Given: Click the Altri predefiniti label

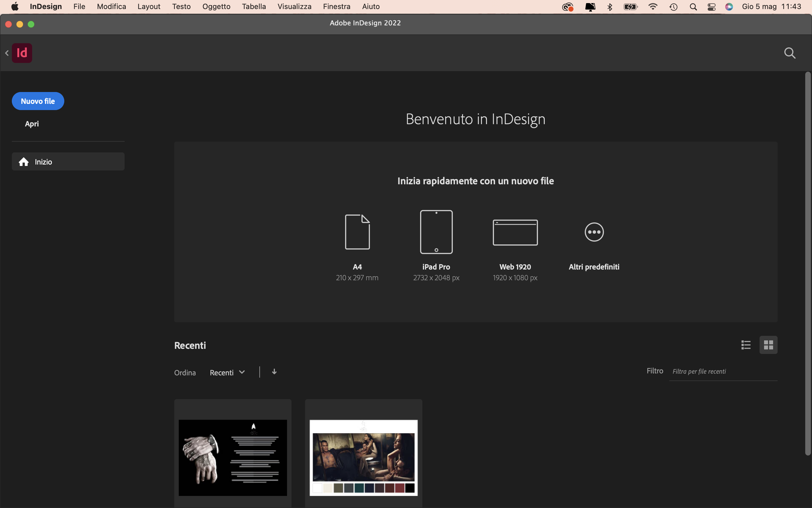Looking at the screenshot, I should tap(594, 267).
